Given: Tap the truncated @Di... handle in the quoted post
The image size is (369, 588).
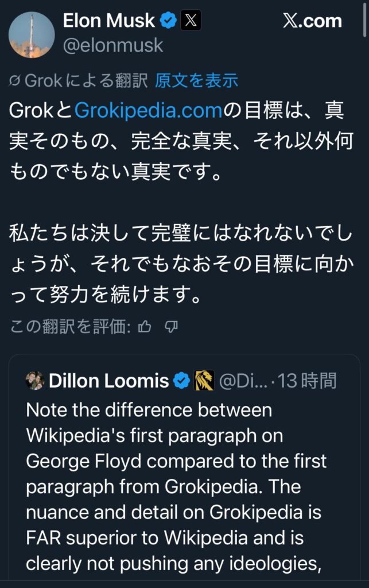Looking at the screenshot, I should click(x=243, y=381).
